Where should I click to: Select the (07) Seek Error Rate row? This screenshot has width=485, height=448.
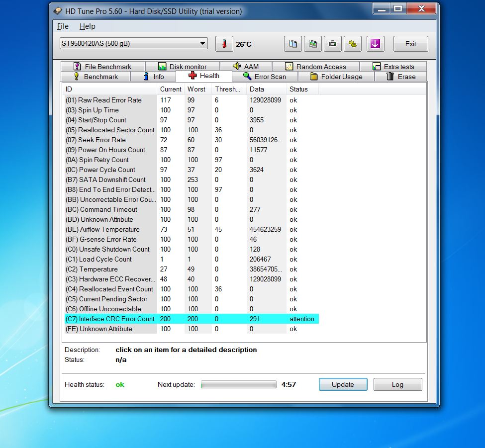point(192,140)
